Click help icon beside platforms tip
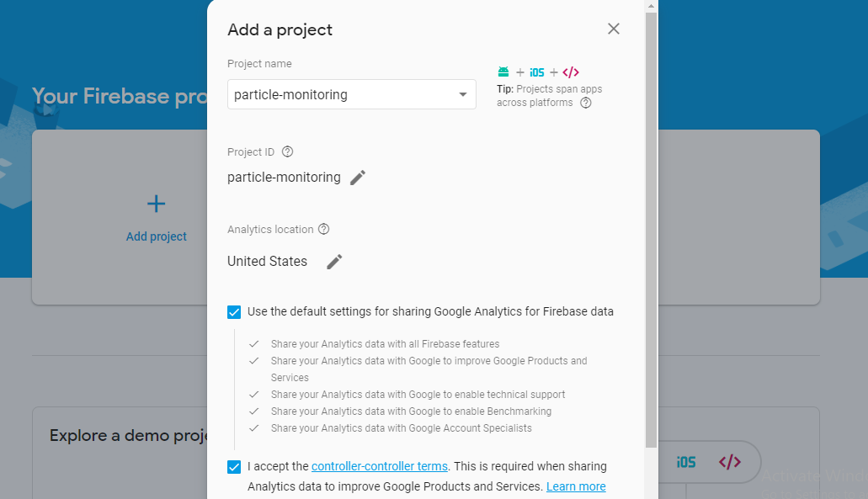This screenshot has height=499, width=868. tap(586, 103)
